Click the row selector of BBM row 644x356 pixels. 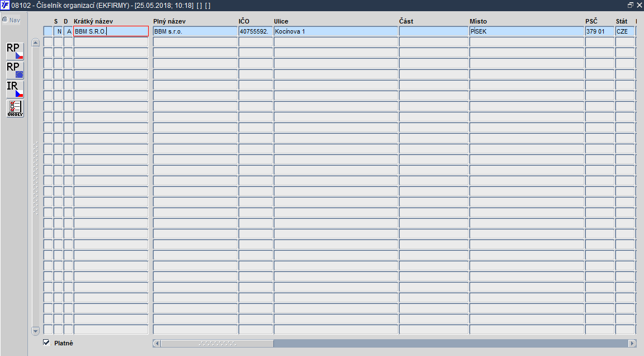[48, 31]
